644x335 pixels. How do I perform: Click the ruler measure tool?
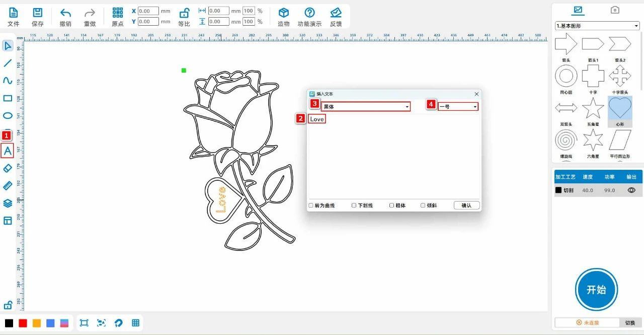point(8,186)
